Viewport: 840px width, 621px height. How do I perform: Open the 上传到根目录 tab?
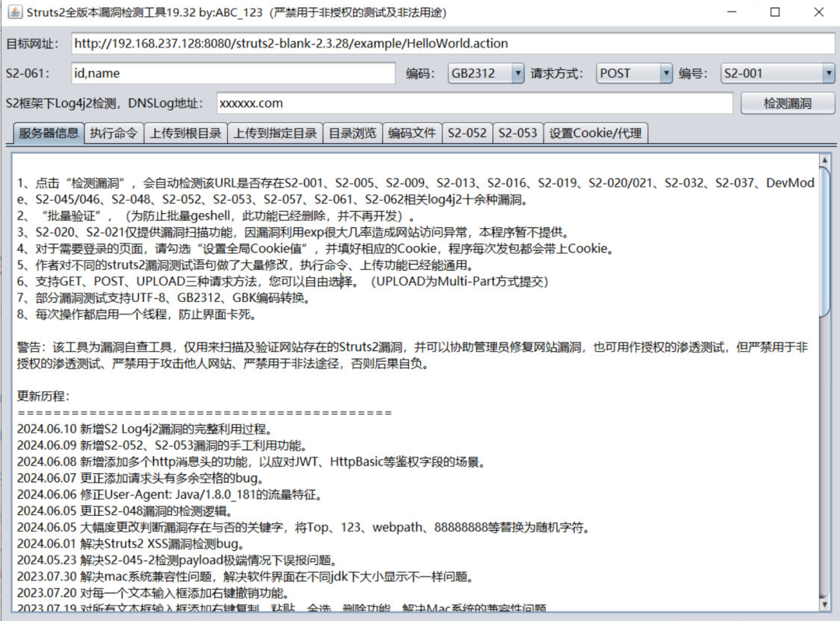[185, 133]
